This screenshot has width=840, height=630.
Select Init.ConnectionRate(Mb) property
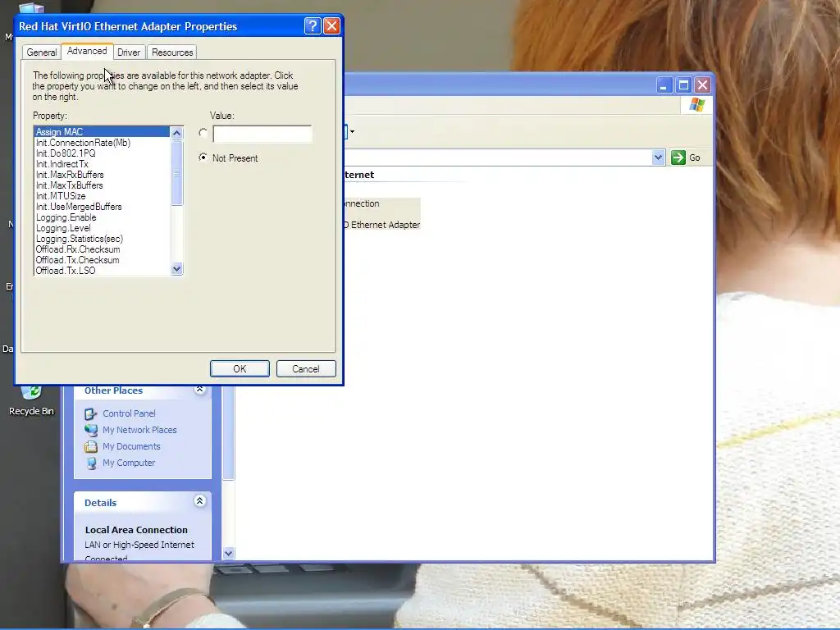point(102,143)
